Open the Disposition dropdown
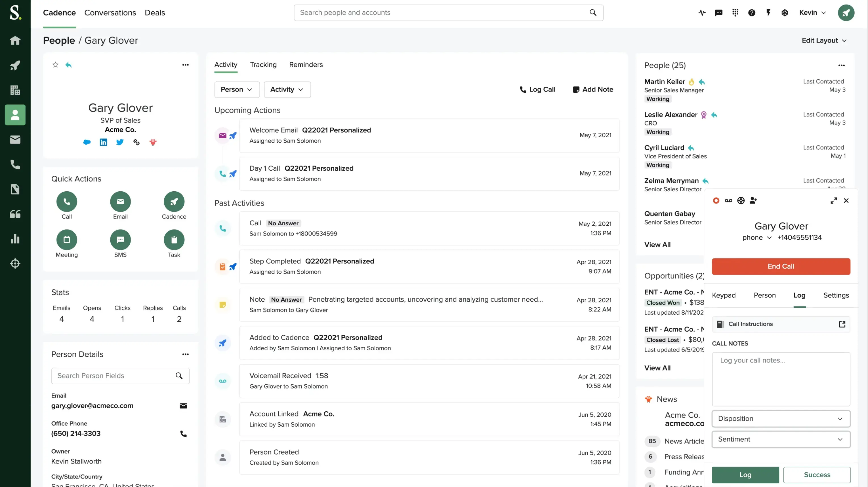The image size is (868, 487). pos(781,419)
